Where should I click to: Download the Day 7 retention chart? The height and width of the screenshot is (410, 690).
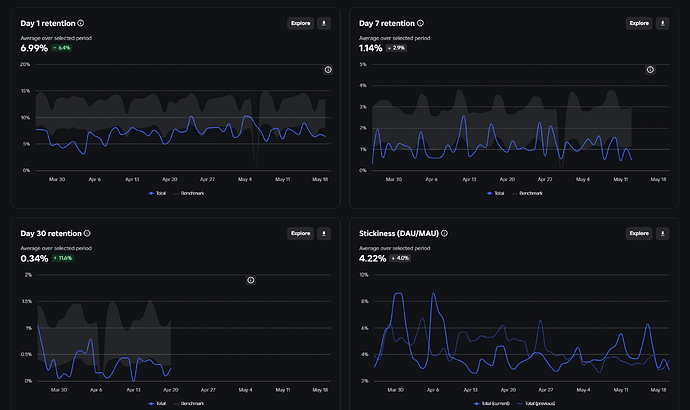pos(663,23)
